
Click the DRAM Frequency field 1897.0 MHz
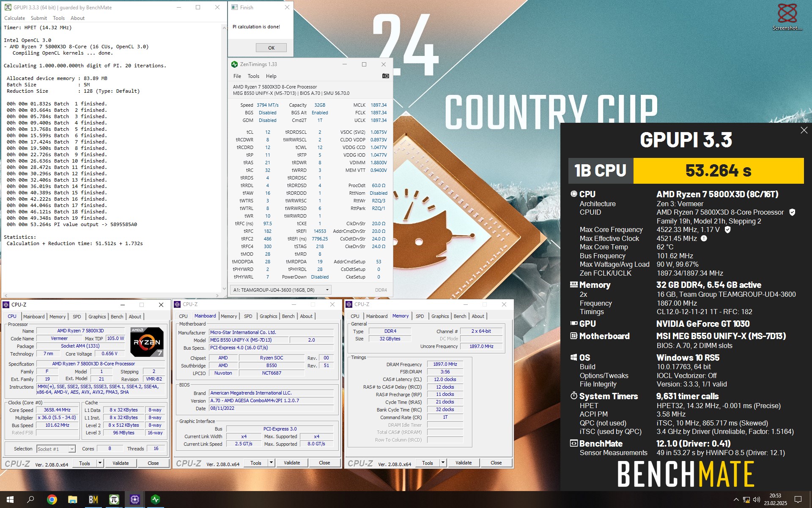click(x=445, y=364)
